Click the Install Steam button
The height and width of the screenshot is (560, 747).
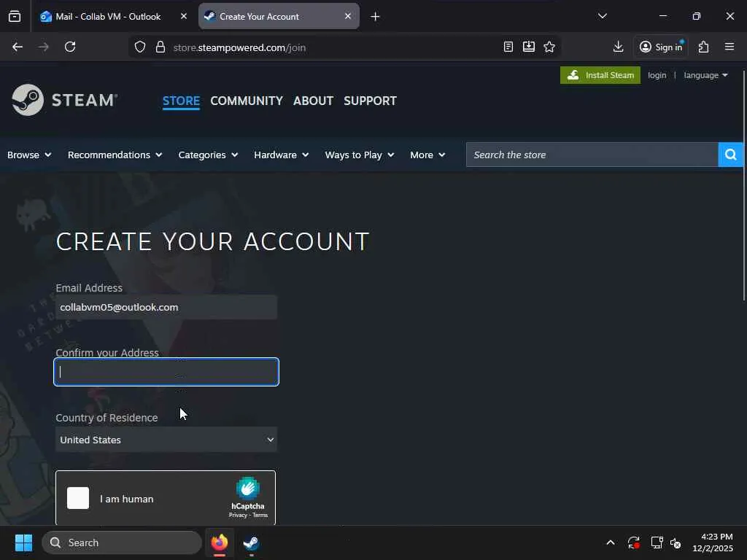600,75
